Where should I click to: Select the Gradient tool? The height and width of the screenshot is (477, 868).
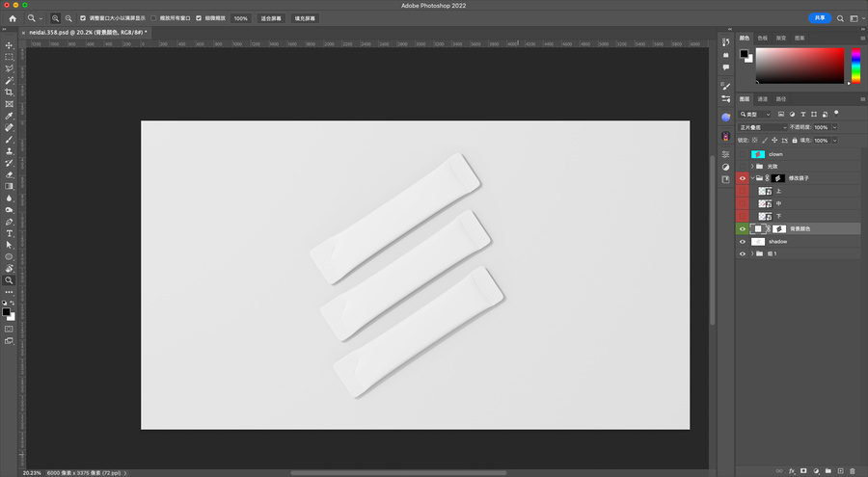[x=9, y=187]
